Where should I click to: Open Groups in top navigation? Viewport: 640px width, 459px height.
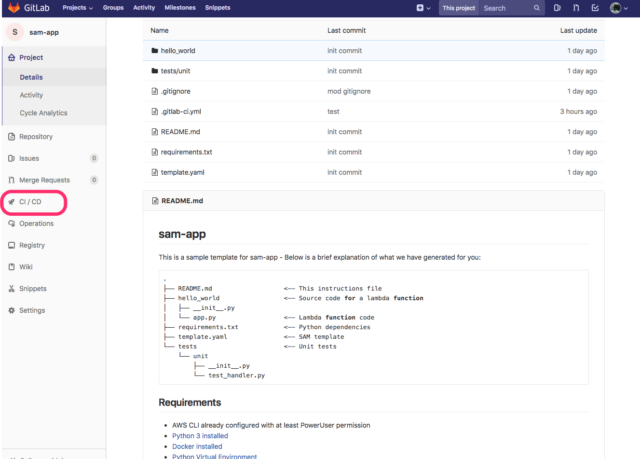tap(113, 8)
